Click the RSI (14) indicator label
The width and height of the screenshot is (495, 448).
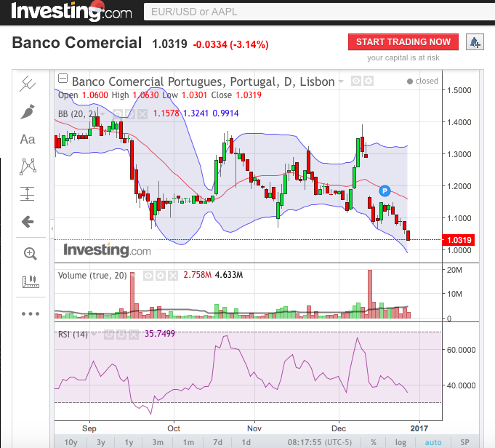[x=73, y=335]
